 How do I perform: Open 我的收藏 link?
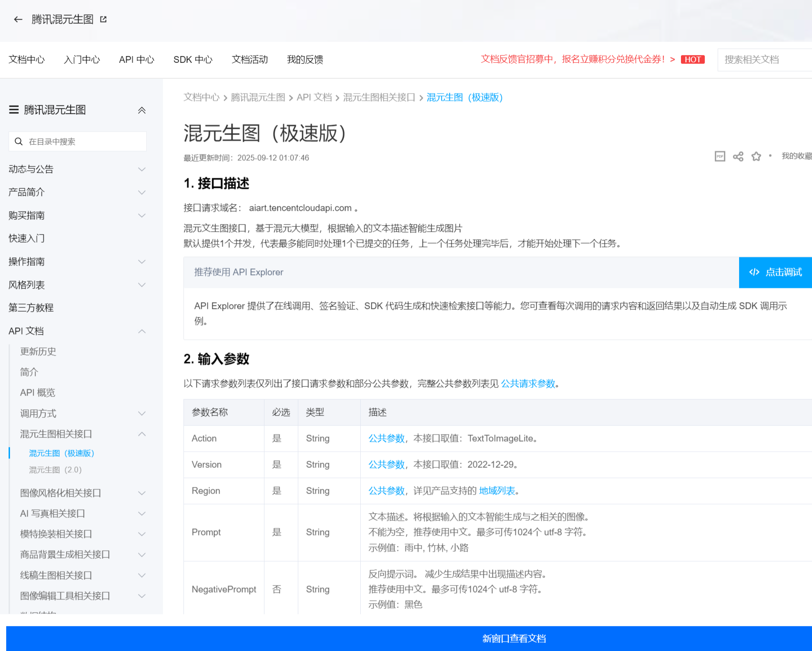797,156
